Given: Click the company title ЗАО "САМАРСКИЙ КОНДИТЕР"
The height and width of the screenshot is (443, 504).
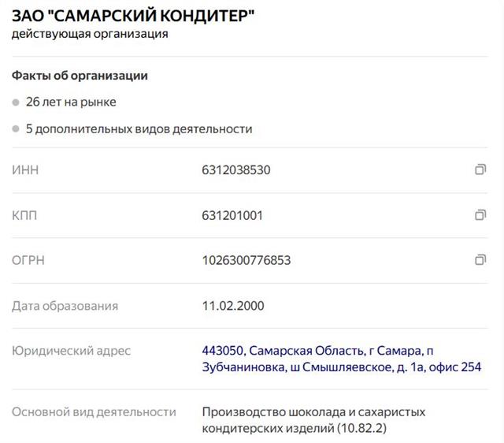Looking at the screenshot, I should tap(134, 15).
